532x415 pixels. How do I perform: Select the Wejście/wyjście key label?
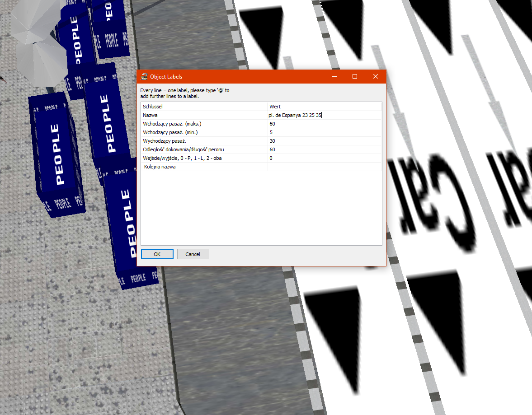coord(182,158)
